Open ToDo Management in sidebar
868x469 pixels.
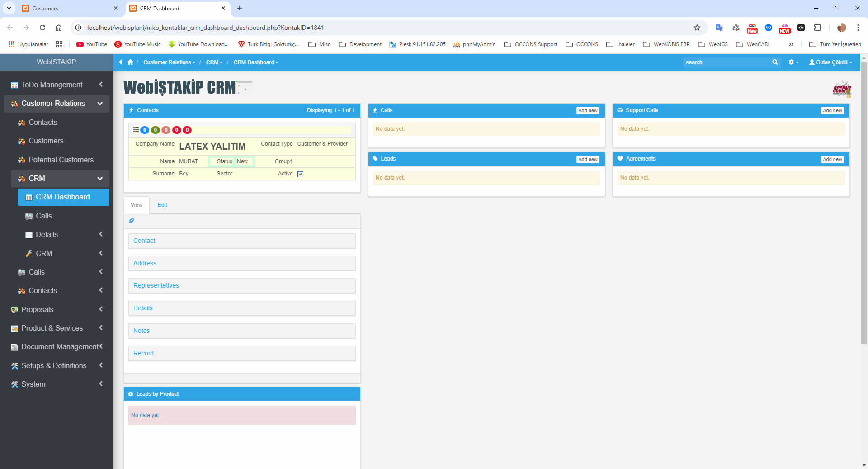(x=57, y=85)
